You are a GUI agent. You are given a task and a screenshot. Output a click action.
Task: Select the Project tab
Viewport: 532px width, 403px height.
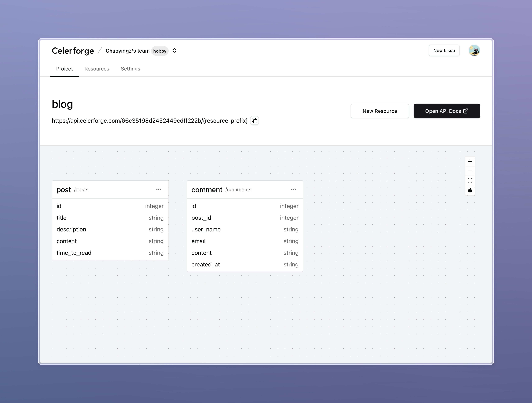[64, 69]
